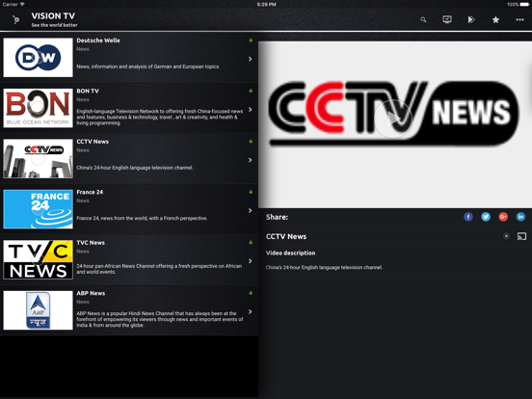Image resolution: width=532 pixels, height=399 pixels.
Task: Tap the Vision TV logo icon
Action: (x=15, y=19)
